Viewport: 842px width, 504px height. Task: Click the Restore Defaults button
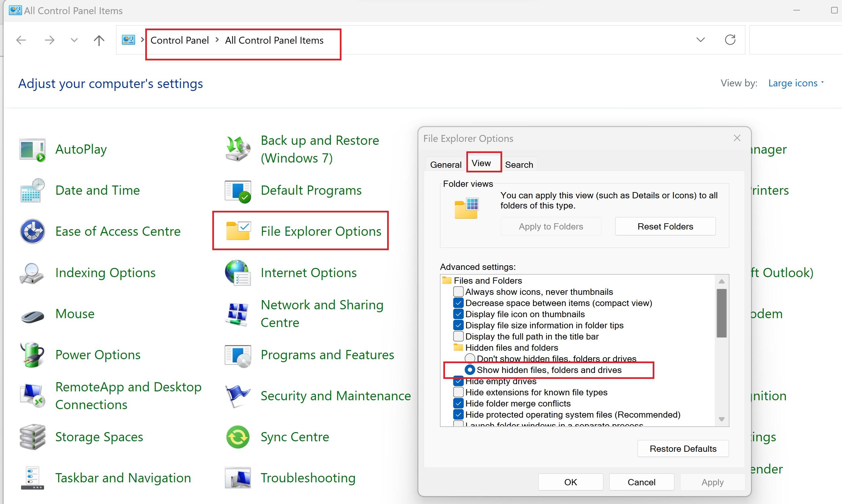point(683,449)
